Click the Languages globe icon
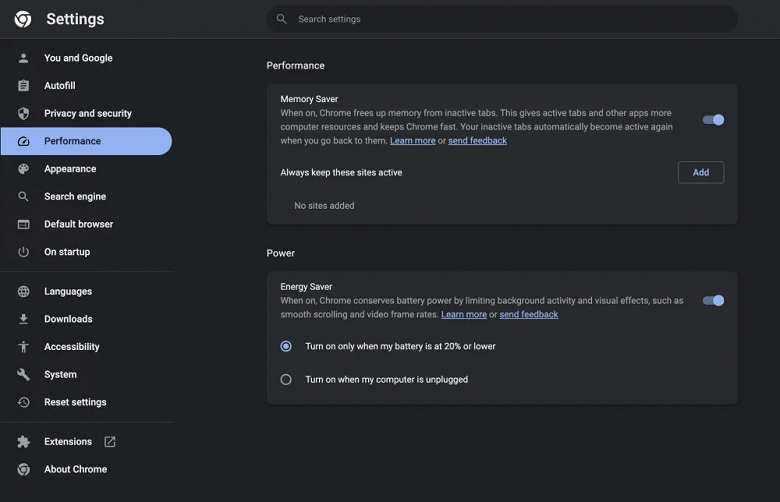780x502 pixels. 23,292
